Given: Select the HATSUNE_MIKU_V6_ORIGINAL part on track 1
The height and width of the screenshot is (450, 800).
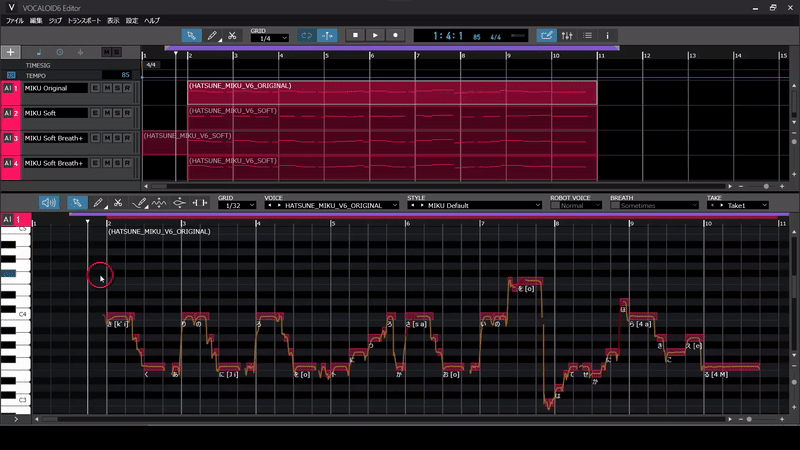Looking at the screenshot, I should coord(392,92).
